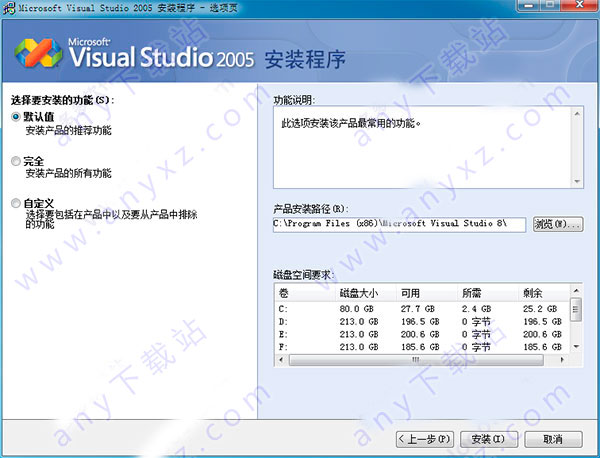Choose the 自定义 install option
Viewport: 600px width, 458px height.
(16, 203)
